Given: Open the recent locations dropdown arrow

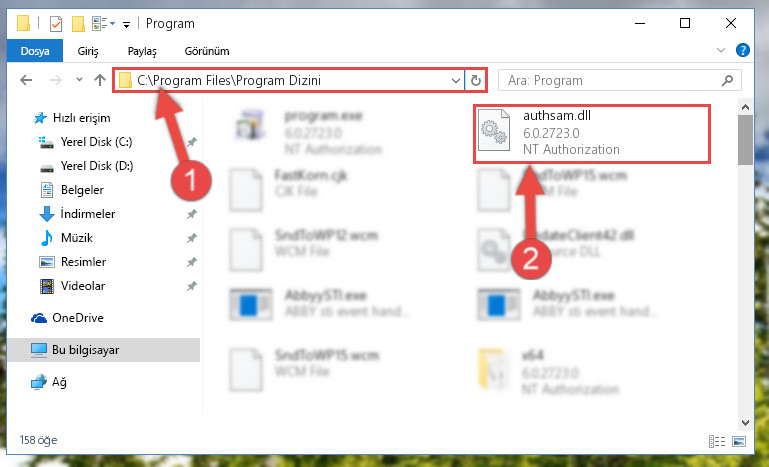Looking at the screenshot, I should point(79,79).
